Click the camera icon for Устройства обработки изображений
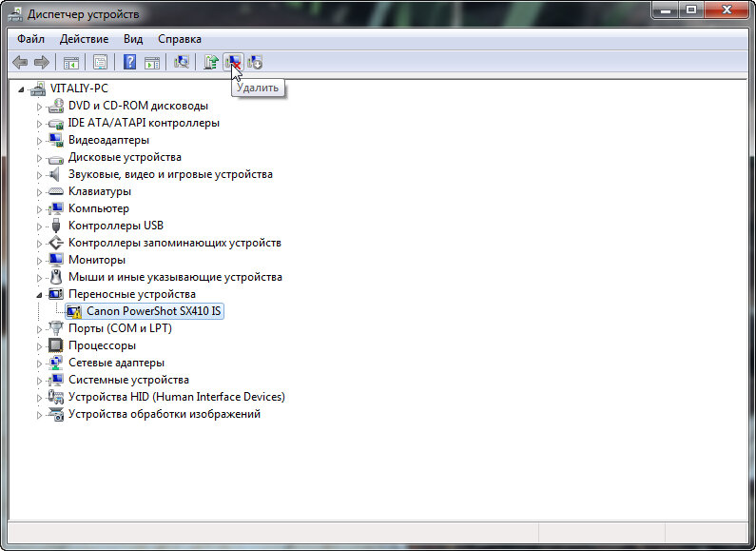 coord(56,414)
